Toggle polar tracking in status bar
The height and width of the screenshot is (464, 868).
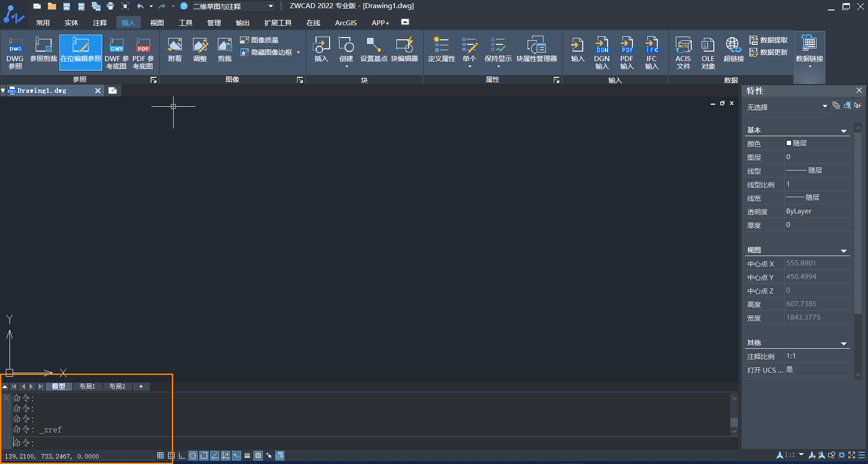(193, 455)
